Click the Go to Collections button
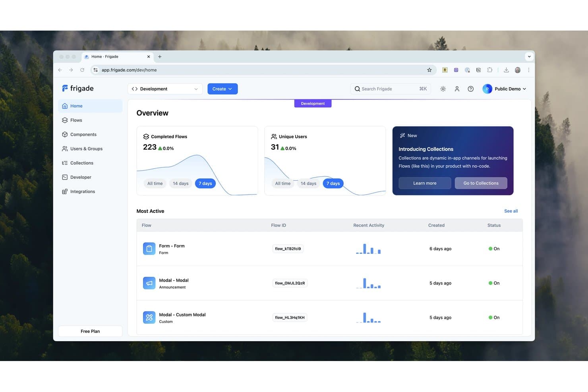Screen dimensions: 588x392 (481, 183)
